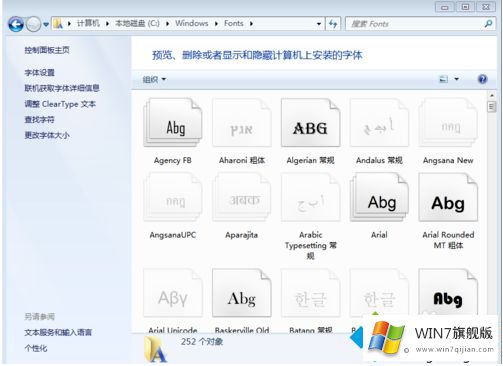This screenshot has height=366, width=503.
Task: Open recent pages dropdown next to navigation arrows
Action: 46,24
